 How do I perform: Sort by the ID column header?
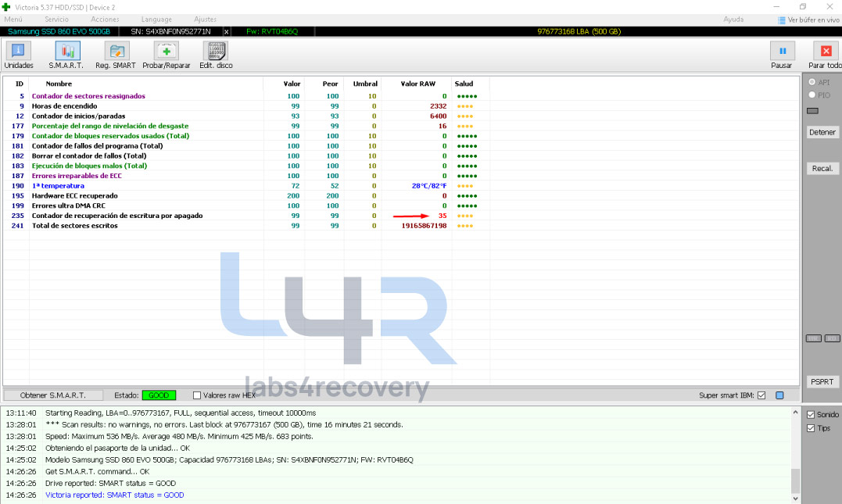point(20,84)
